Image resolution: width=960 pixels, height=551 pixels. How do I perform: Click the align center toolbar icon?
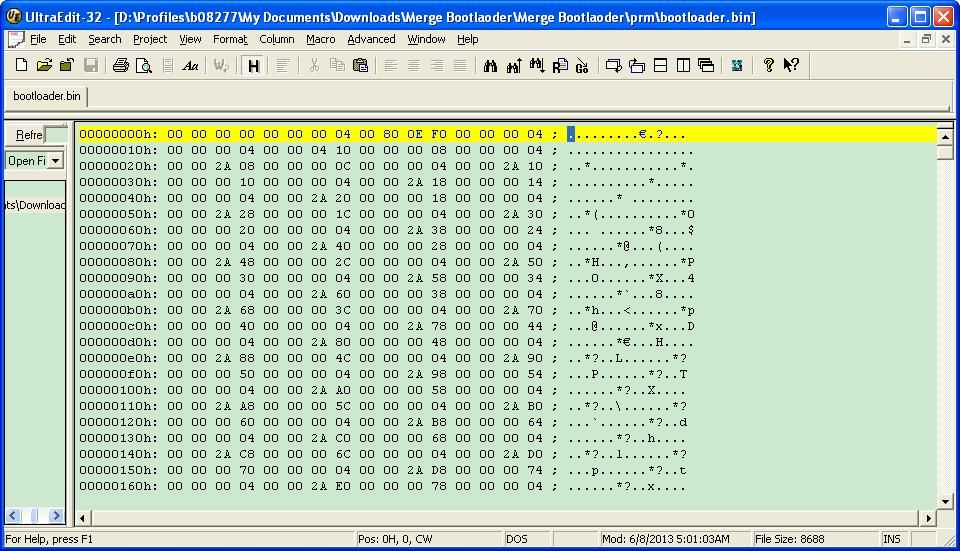point(414,65)
